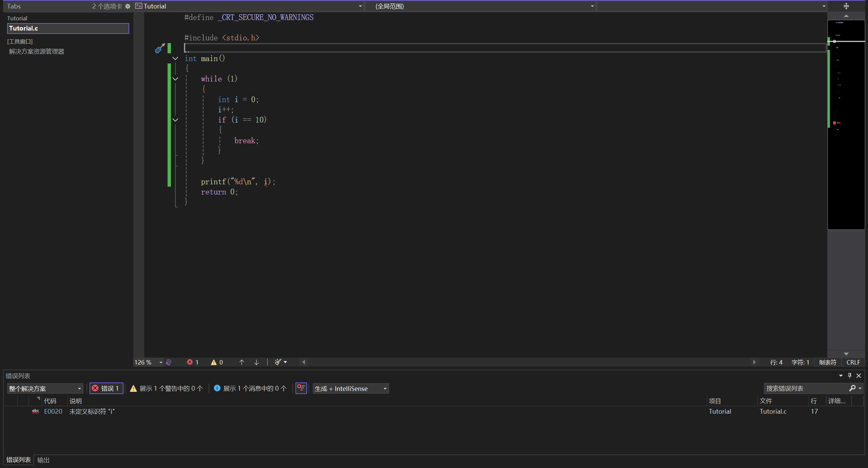Click the CRLF line ending setting
Image resolution: width=868 pixels, height=468 pixels.
[853, 362]
